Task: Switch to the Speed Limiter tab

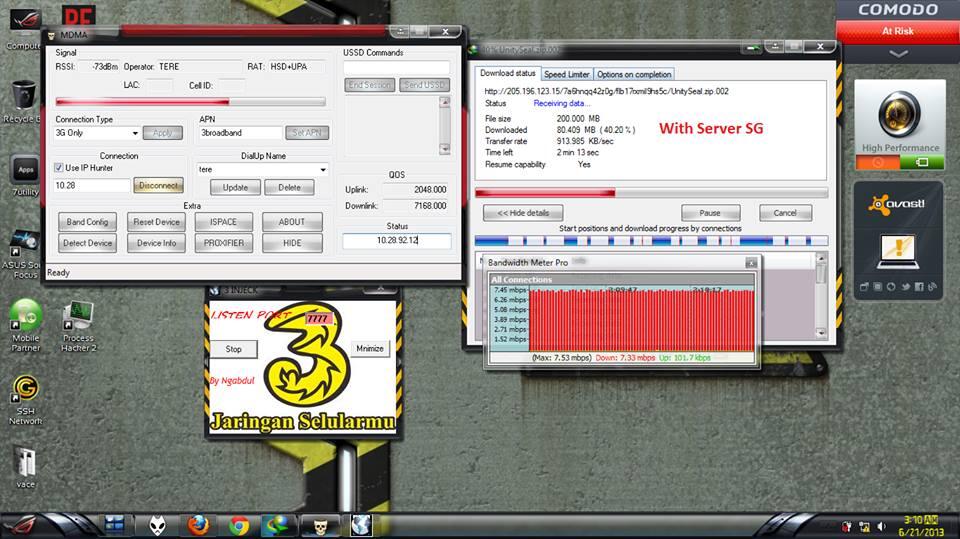Action: tap(566, 74)
